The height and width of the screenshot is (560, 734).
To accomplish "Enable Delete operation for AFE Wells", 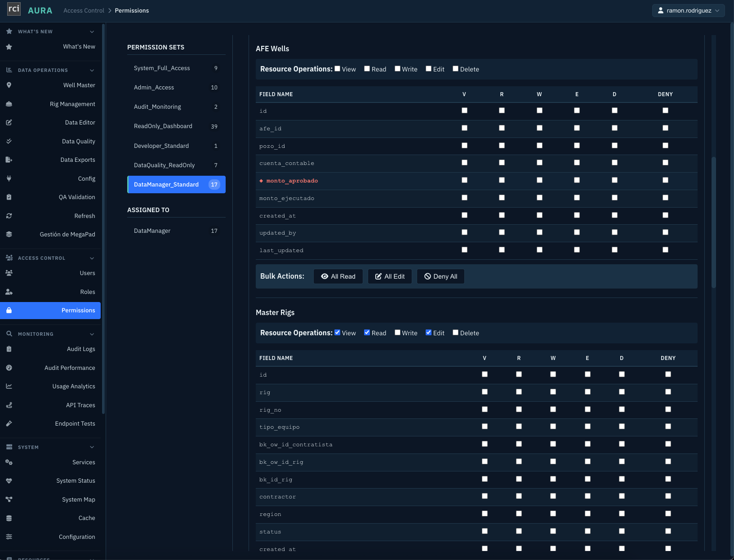I will click(x=455, y=69).
